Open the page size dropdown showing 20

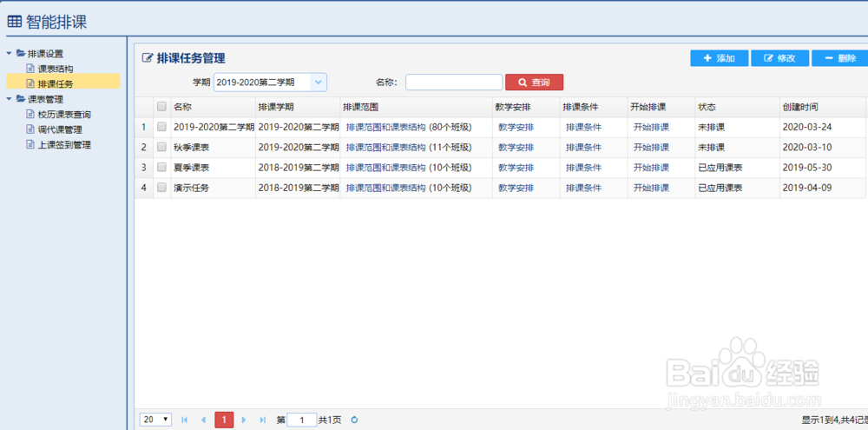(156, 420)
